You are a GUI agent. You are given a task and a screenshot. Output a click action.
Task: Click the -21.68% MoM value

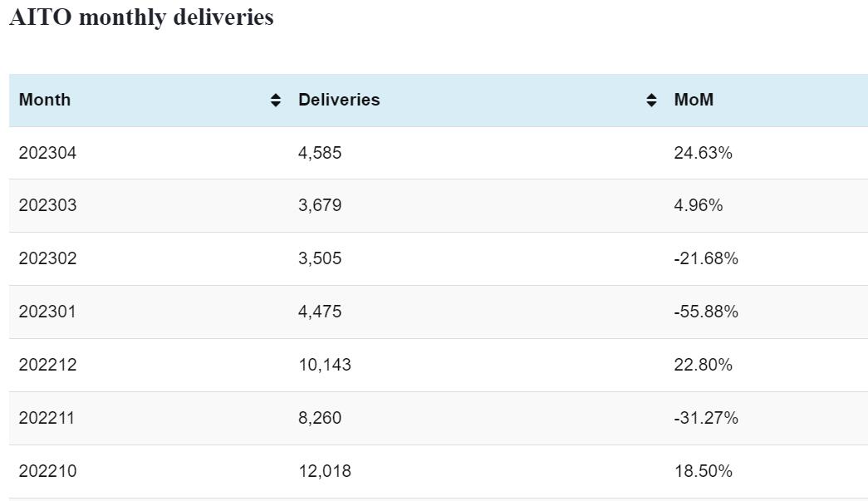pyautogui.click(x=706, y=258)
